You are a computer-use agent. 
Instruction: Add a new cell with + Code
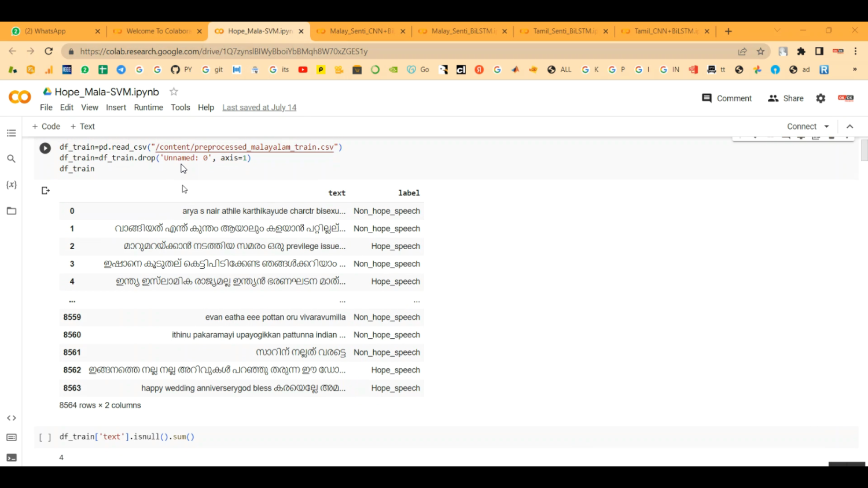point(46,126)
